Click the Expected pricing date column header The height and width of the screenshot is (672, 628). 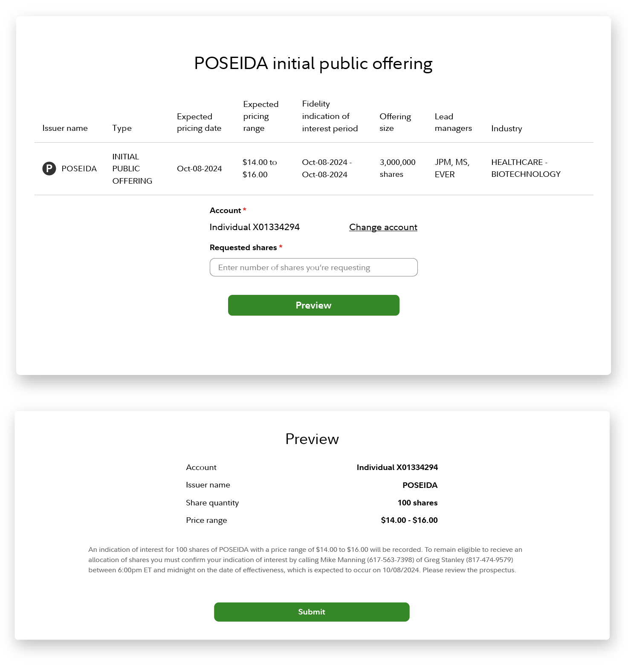[199, 122]
